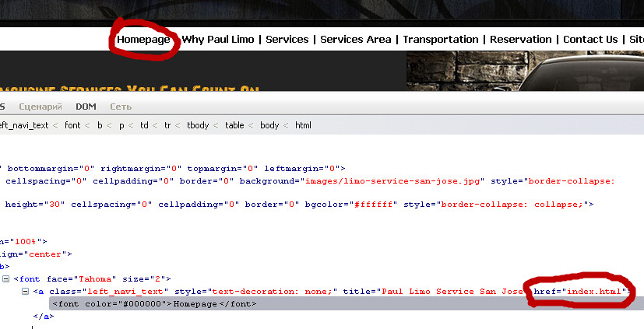Open the Why Paul Limo link

point(218,40)
